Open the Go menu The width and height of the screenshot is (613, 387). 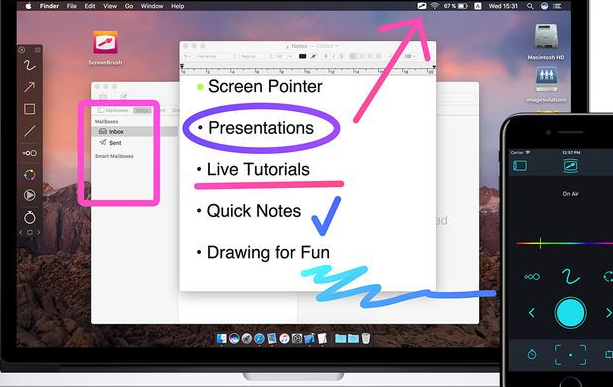[129, 6]
